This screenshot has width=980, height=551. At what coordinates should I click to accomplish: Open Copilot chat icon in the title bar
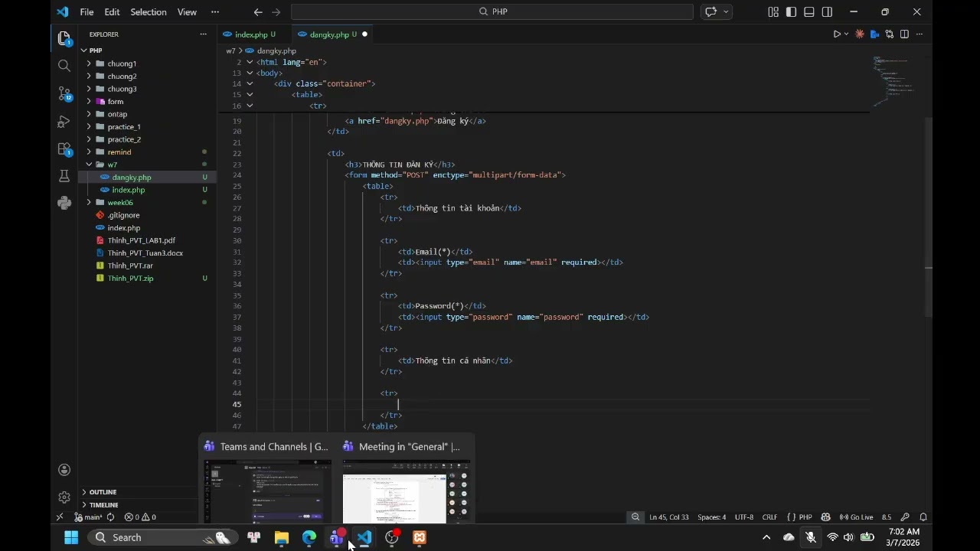710,11
